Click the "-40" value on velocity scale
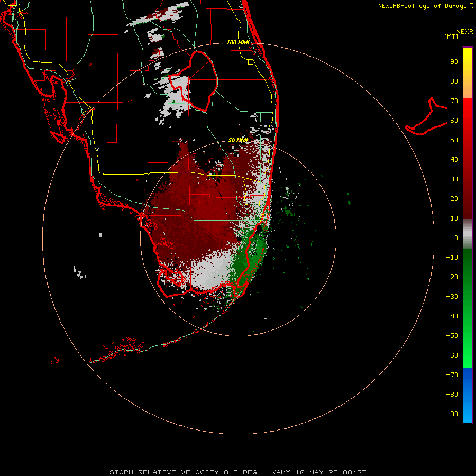The image size is (476, 476). click(452, 316)
